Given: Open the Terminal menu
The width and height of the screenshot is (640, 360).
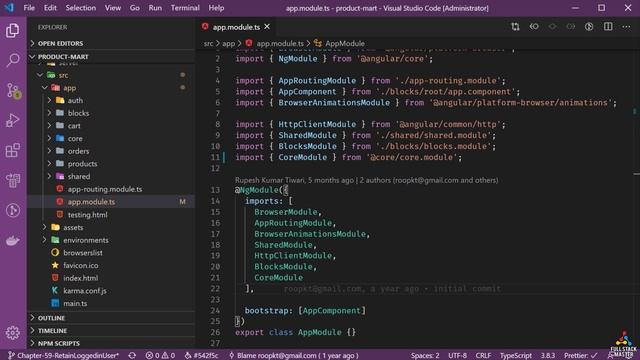Looking at the screenshot, I should (x=185, y=8).
